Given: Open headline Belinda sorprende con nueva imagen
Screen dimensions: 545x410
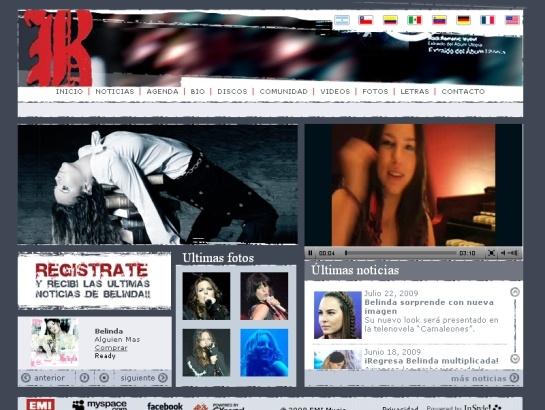Looking at the screenshot, I should [429, 306].
